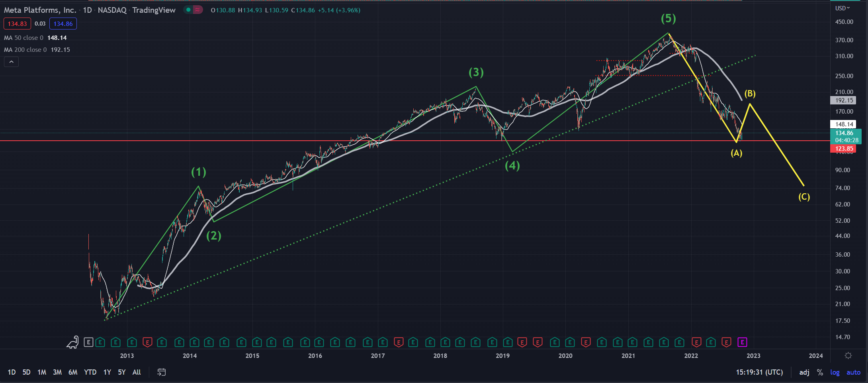Screen dimensions: 868x383
Task: Click the 2024 year label on time axis
Action: tap(816, 356)
